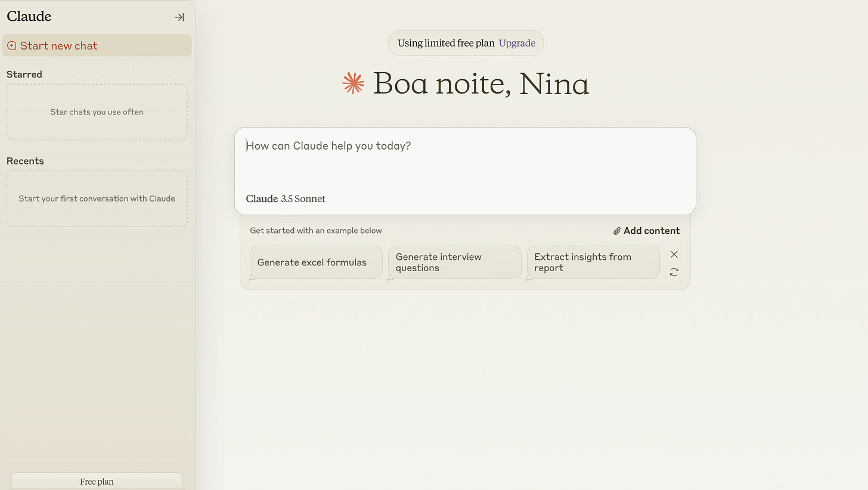Collapse the sidebar with the arrow icon

[x=179, y=17]
